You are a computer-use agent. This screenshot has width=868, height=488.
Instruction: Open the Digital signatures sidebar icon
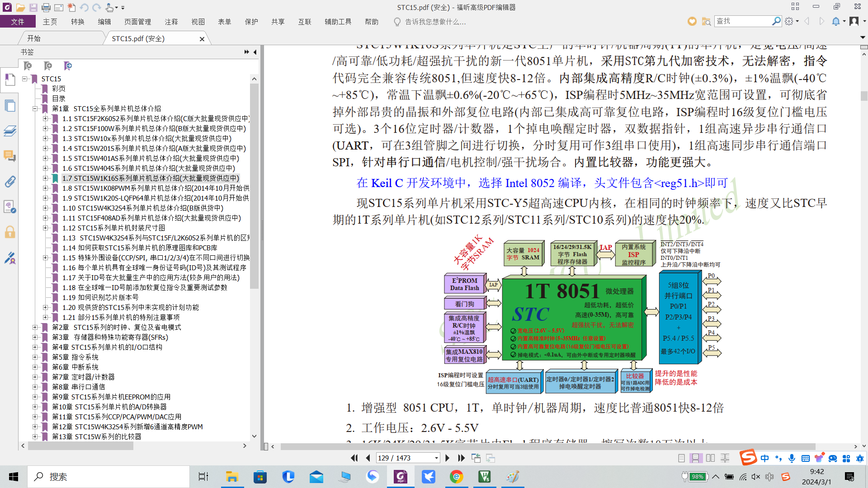click(9, 258)
